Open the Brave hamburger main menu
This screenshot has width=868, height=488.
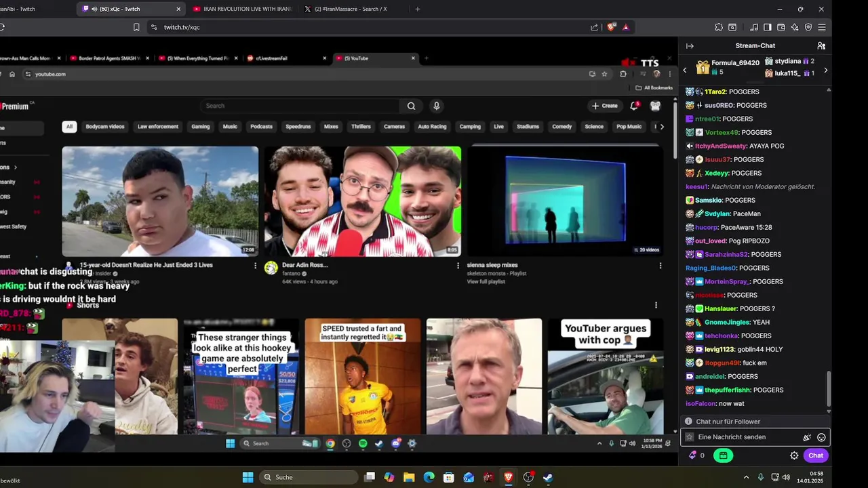pos(822,27)
